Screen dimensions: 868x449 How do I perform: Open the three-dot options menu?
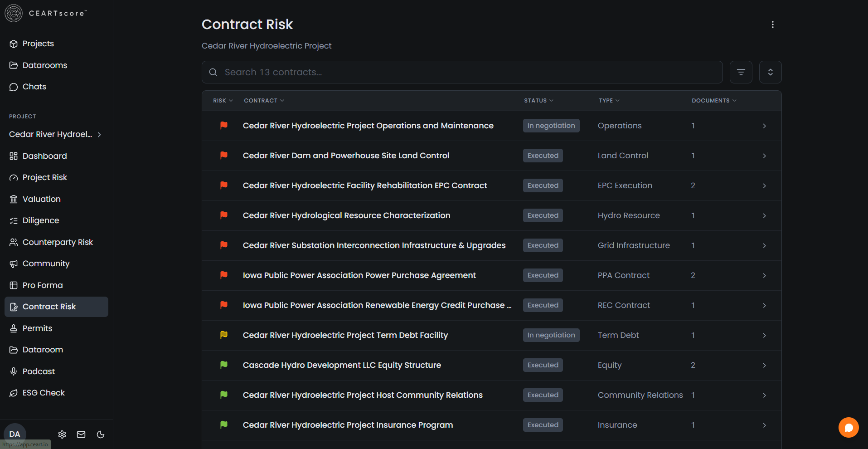click(773, 24)
